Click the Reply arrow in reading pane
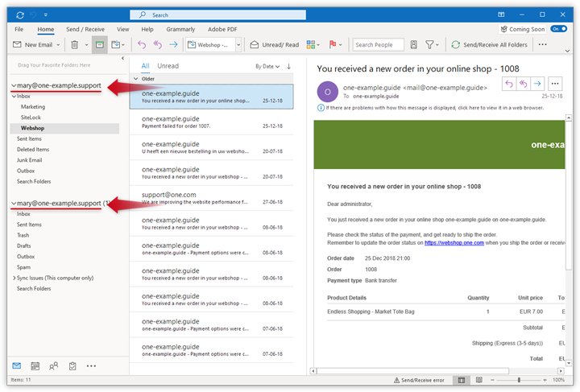Viewport: 580px width, 392px height. click(x=508, y=83)
